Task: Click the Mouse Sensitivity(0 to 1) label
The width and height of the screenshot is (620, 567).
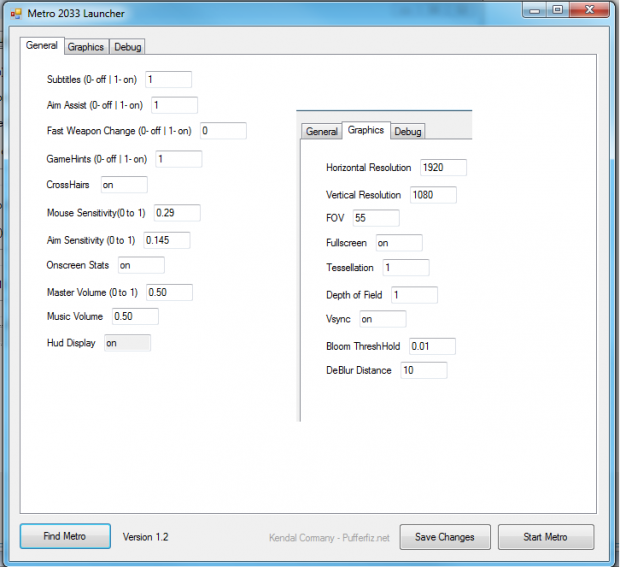Action: pyautogui.click(x=96, y=213)
